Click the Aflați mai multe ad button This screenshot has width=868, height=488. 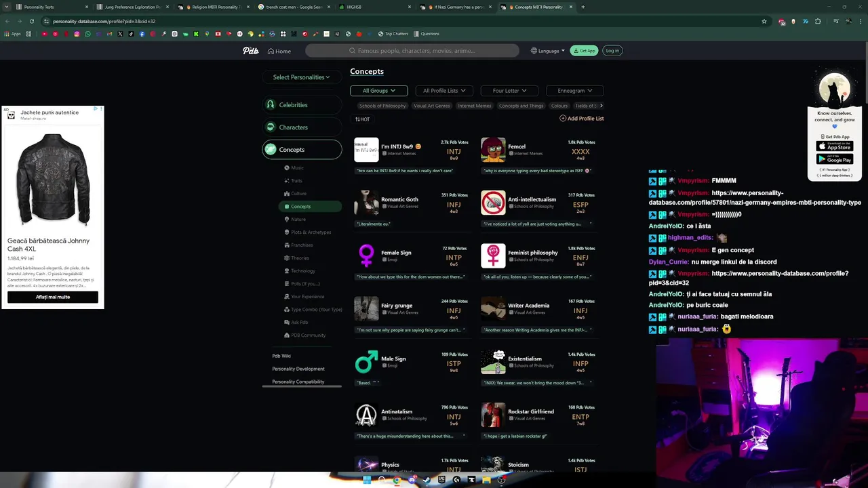[53, 297]
